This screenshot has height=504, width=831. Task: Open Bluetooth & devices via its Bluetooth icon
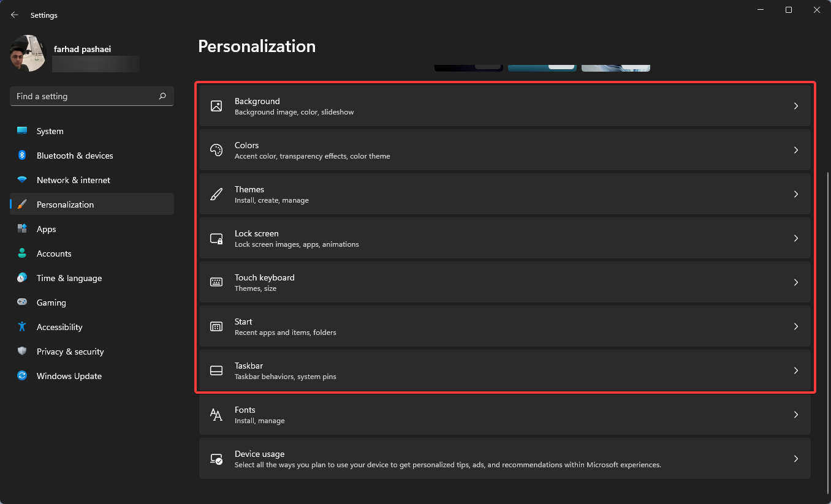(22, 156)
